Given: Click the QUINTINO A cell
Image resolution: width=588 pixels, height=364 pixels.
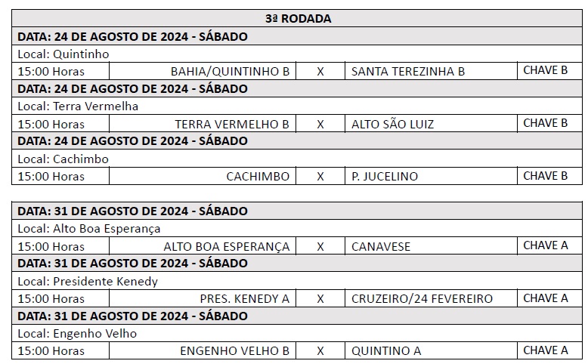Looking at the screenshot, I should (431, 350).
